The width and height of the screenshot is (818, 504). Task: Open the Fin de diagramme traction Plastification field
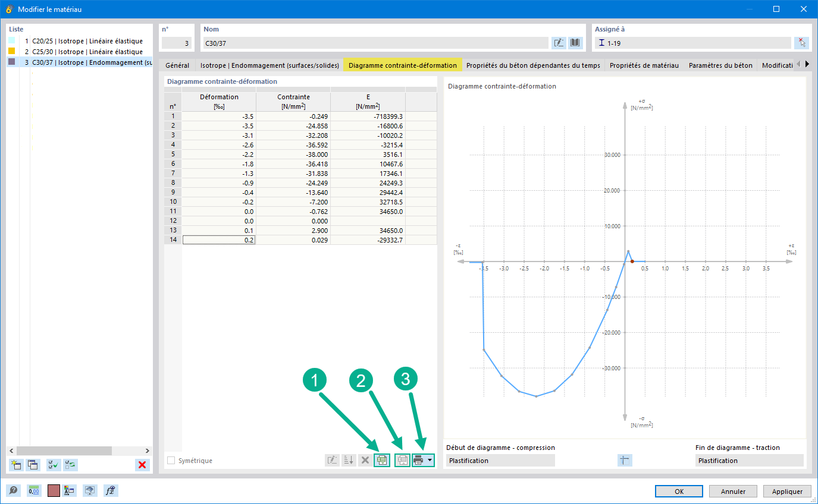(x=749, y=461)
